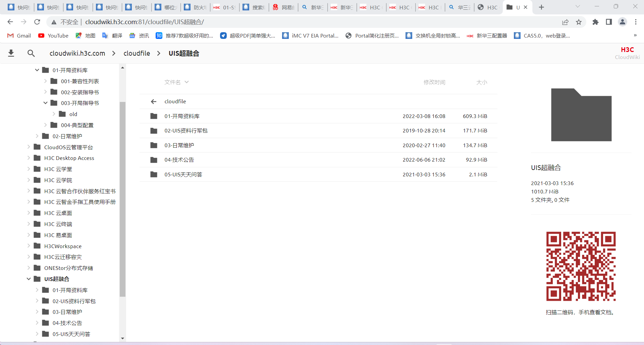
Task: Expand the CloudOS云管理平台 tree node
Action: click(29, 147)
